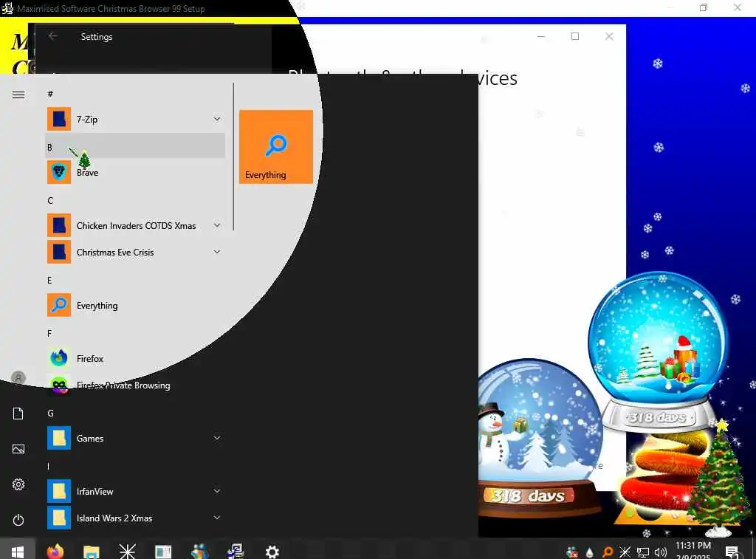The width and height of the screenshot is (756, 559).
Task: Click the water drop tray icon
Action: coord(590,552)
